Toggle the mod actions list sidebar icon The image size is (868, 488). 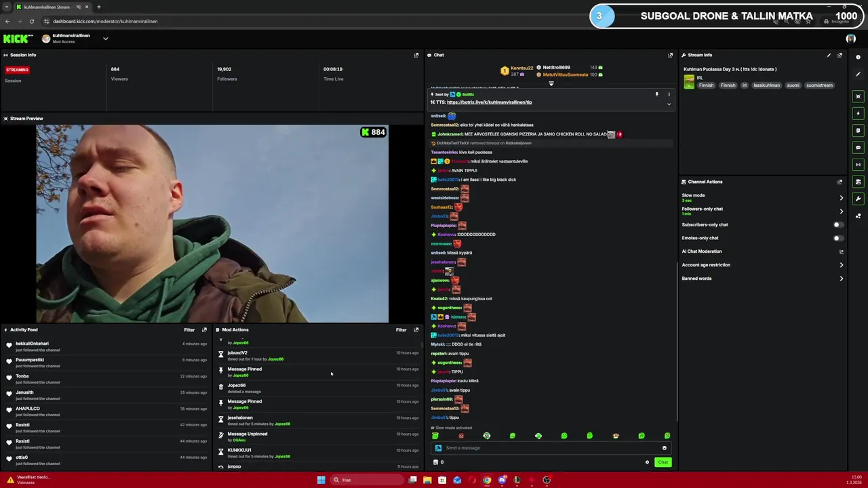tap(858, 130)
